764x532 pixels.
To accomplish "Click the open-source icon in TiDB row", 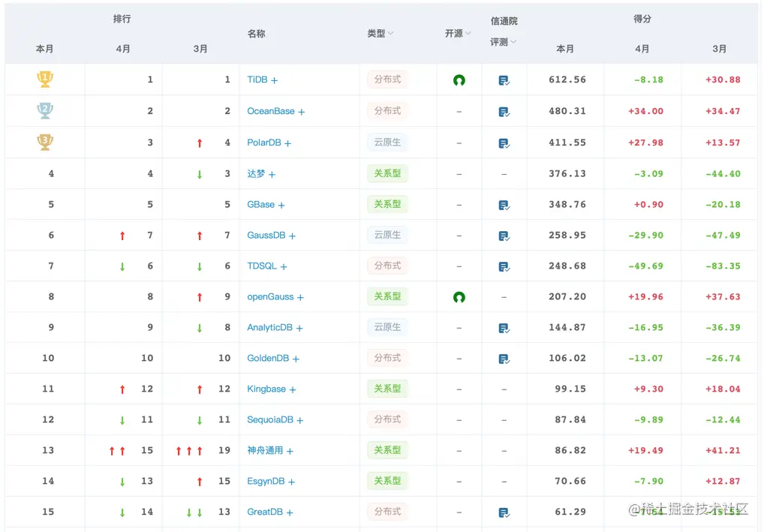I will coord(459,80).
